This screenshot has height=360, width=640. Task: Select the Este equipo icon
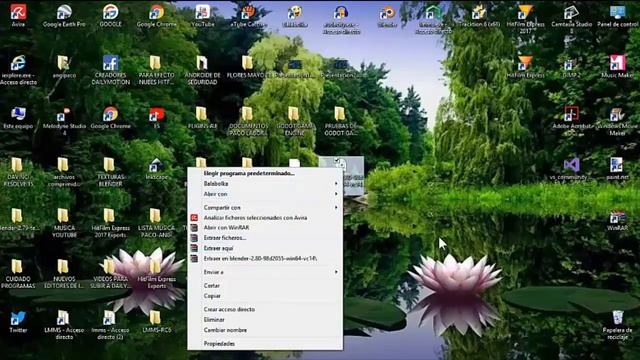point(18,118)
